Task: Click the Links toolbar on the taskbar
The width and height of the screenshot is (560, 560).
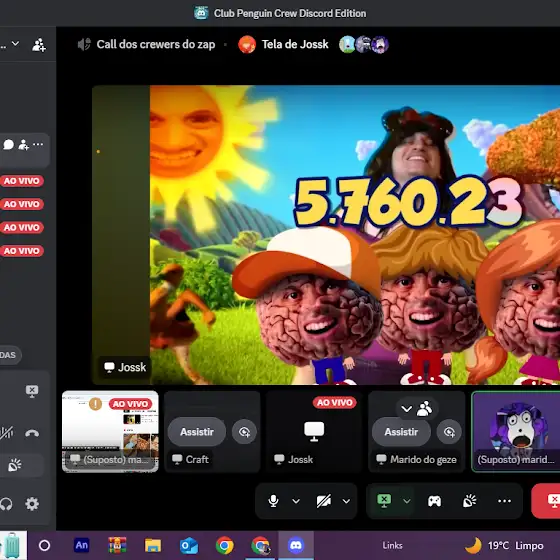Action: (x=392, y=545)
